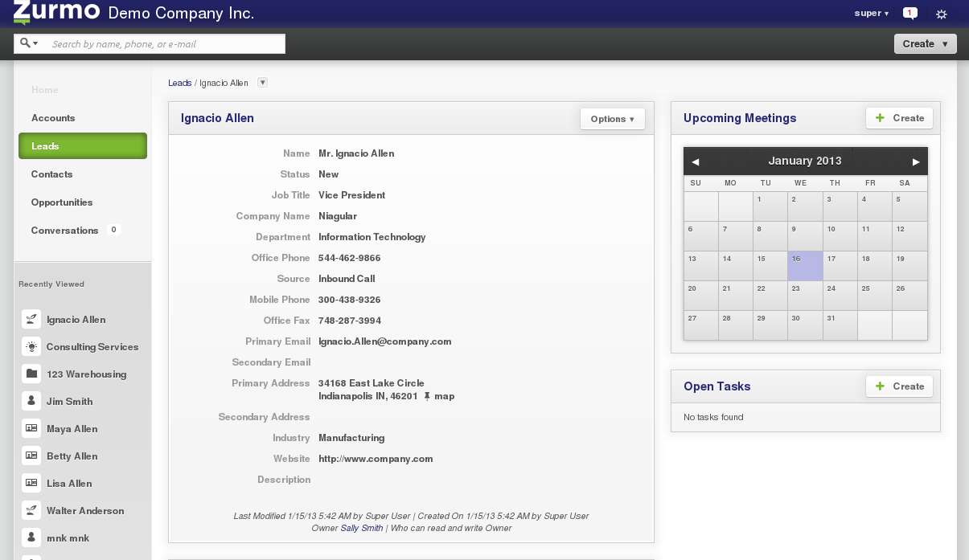Open recently viewed 123 Warehousing
Screen dimensions: 969x560
(x=86, y=374)
